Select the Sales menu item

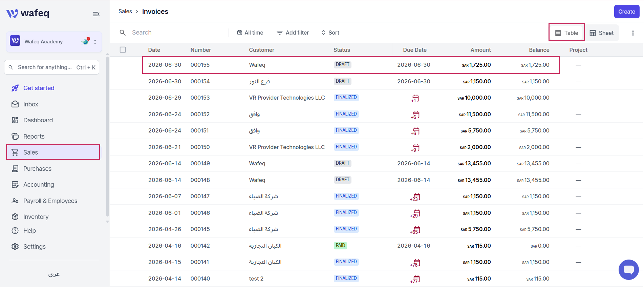pyautogui.click(x=53, y=152)
